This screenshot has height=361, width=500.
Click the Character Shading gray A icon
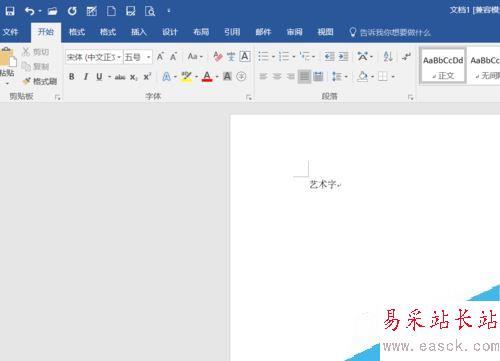pos(227,77)
